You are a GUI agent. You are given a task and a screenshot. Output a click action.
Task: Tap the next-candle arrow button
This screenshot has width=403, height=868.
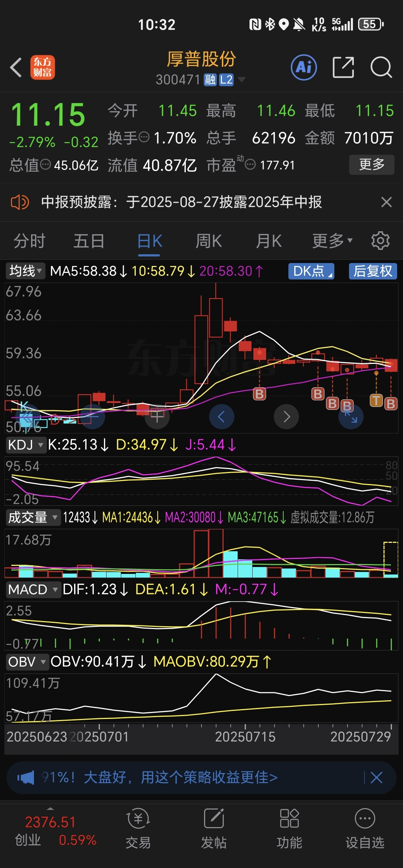(x=286, y=416)
